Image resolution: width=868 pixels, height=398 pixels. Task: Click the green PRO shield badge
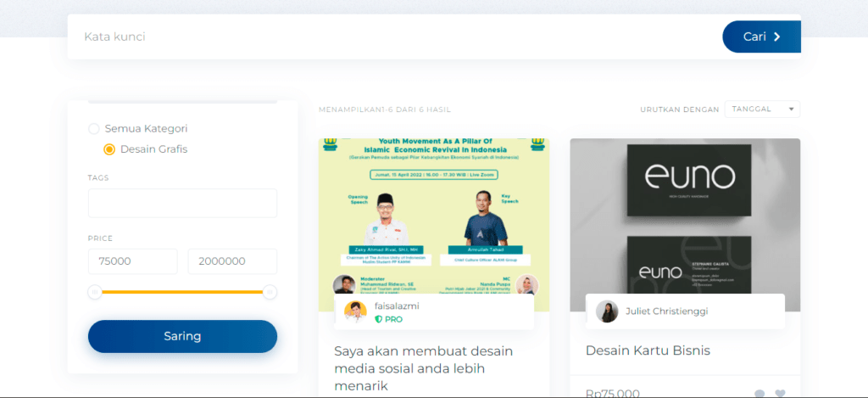tap(379, 319)
